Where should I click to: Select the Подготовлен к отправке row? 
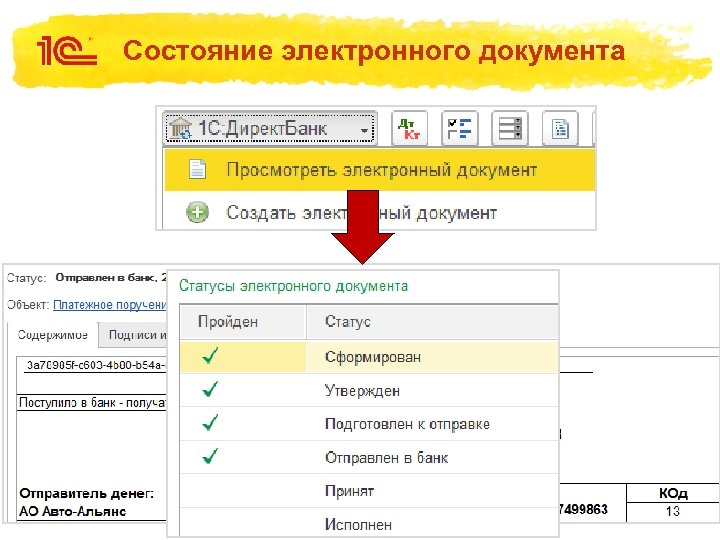tap(369, 424)
